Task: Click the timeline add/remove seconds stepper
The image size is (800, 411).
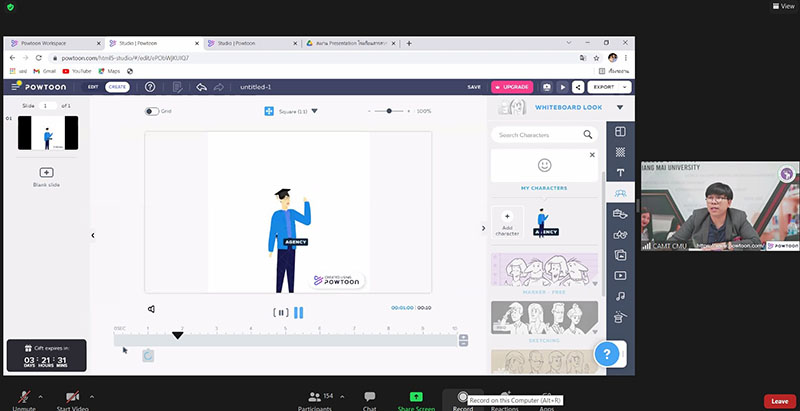Action: [x=463, y=340]
